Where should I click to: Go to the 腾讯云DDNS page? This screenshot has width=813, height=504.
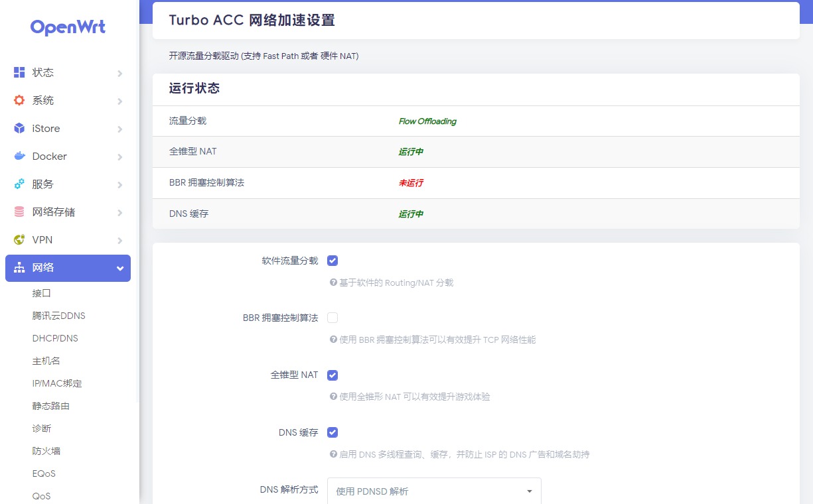(60, 316)
